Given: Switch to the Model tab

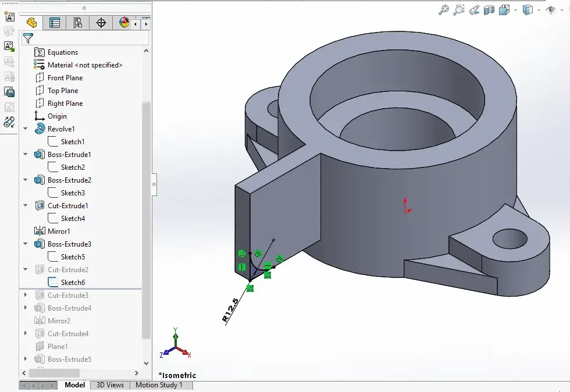Looking at the screenshot, I should 75,385.
